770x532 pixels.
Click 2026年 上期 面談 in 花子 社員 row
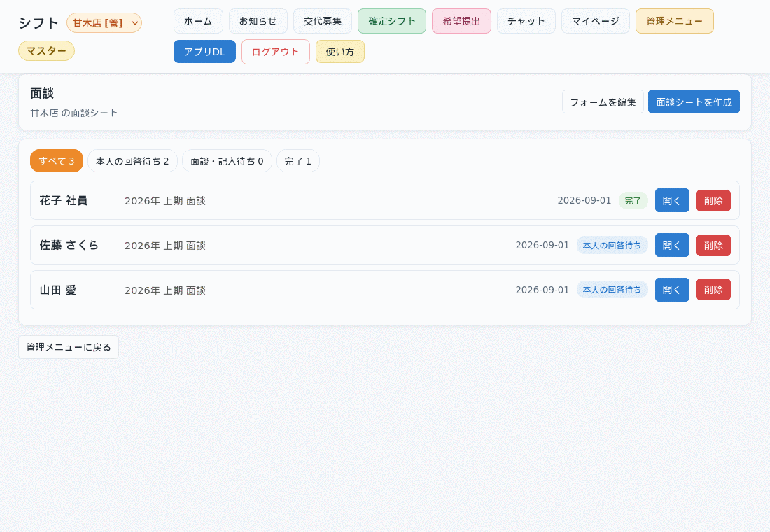[165, 201]
